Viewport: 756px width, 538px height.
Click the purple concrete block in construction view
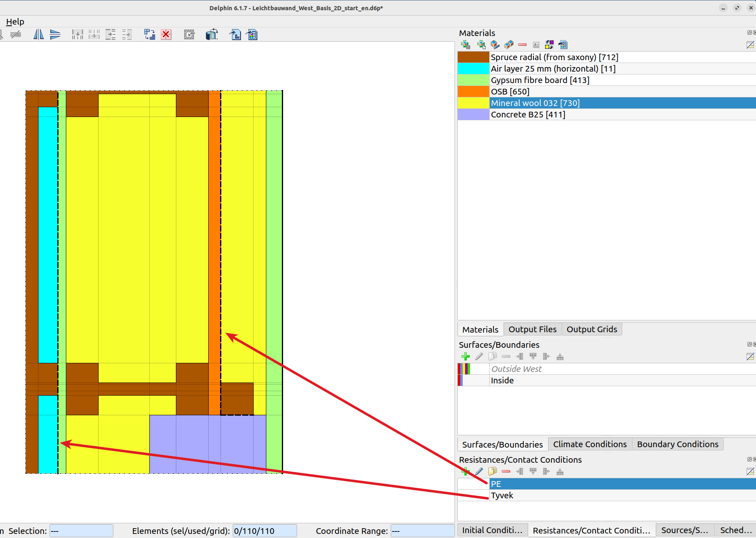(207, 444)
